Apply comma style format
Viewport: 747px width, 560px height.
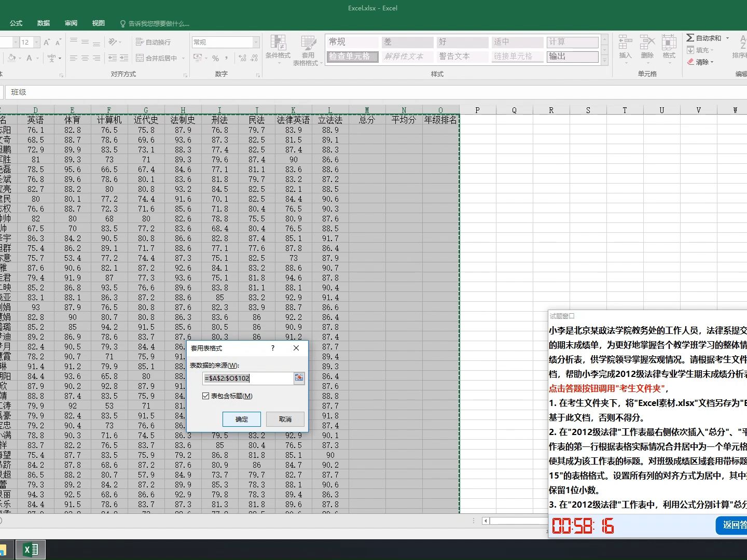(x=227, y=58)
